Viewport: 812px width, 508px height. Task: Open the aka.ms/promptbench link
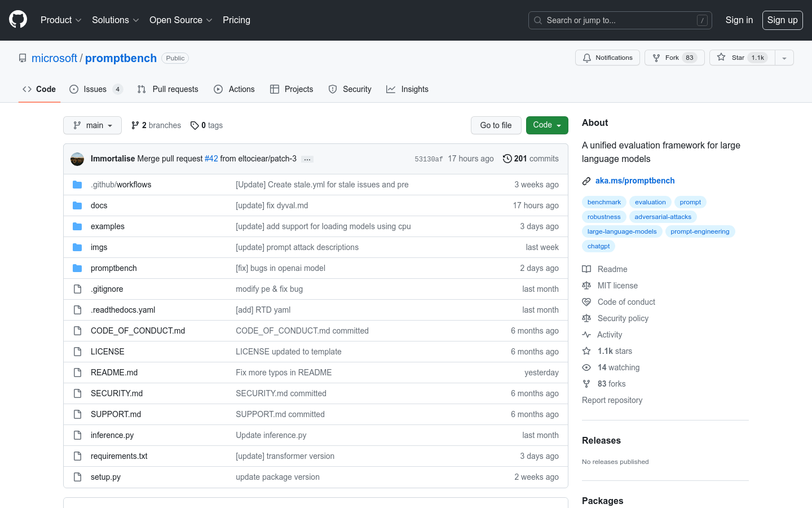tap(635, 181)
